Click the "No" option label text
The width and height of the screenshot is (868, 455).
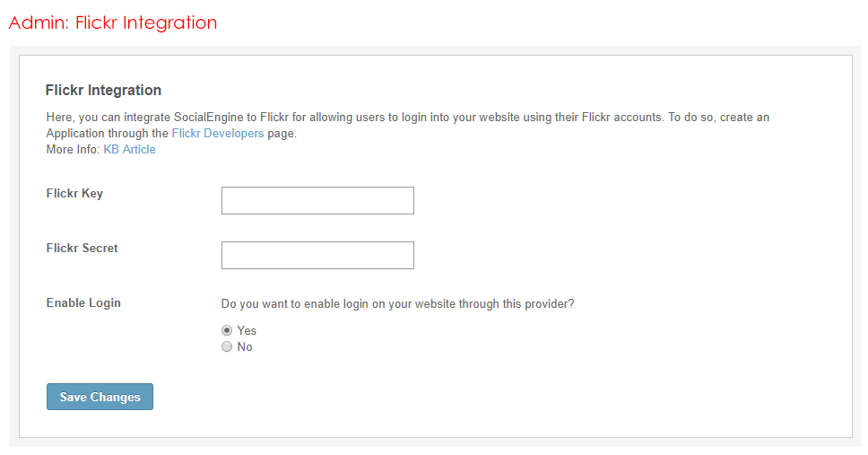[x=245, y=346]
